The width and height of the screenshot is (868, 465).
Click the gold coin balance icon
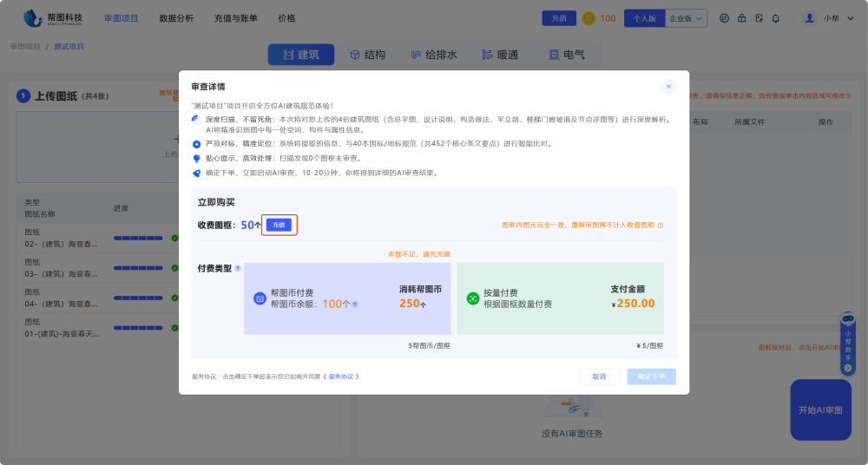point(589,18)
